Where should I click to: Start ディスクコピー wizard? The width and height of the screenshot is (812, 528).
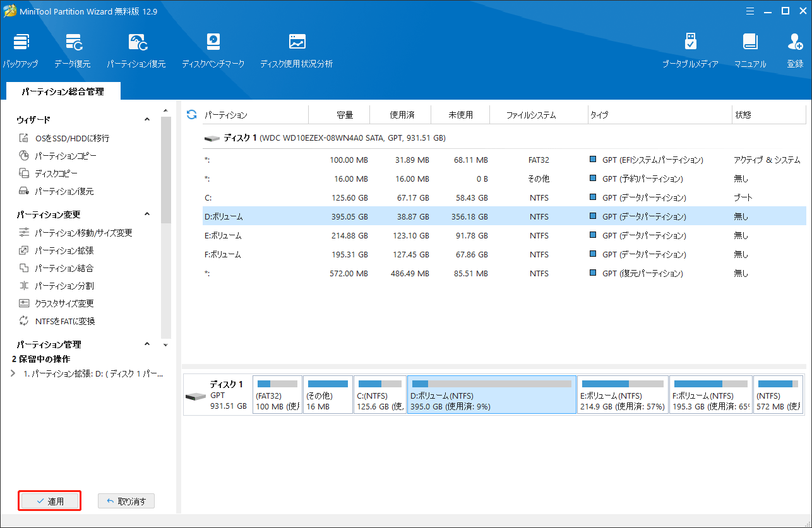(49, 173)
